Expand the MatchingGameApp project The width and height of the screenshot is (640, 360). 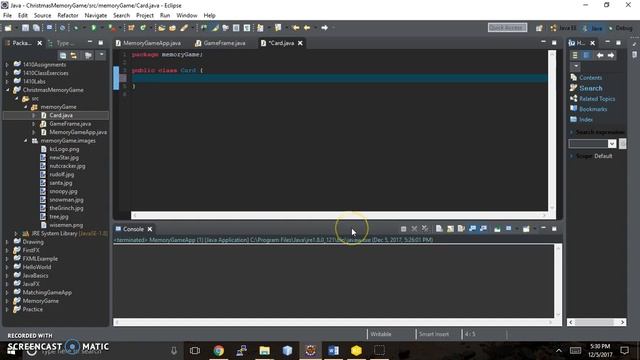click(x=7, y=292)
